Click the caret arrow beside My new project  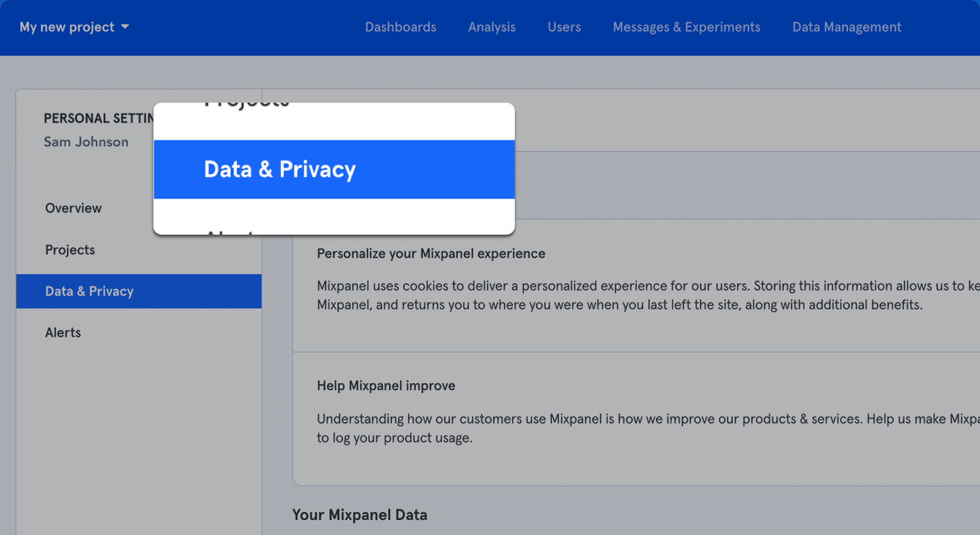tap(125, 27)
